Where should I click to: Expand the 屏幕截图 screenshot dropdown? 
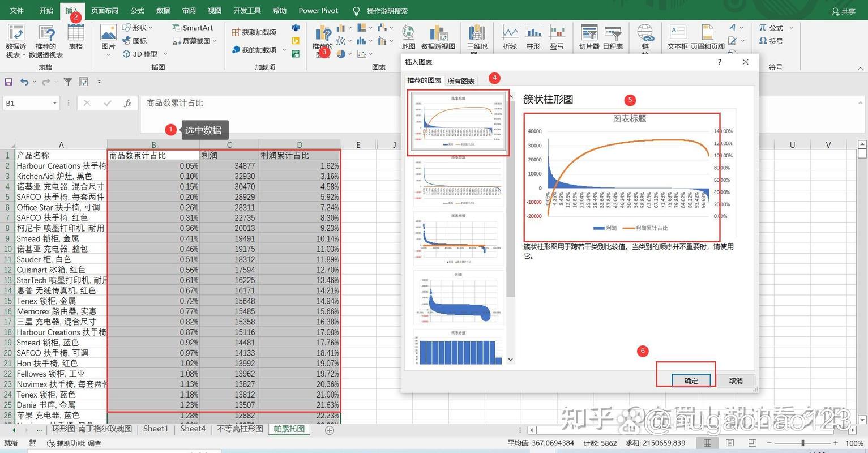click(215, 41)
